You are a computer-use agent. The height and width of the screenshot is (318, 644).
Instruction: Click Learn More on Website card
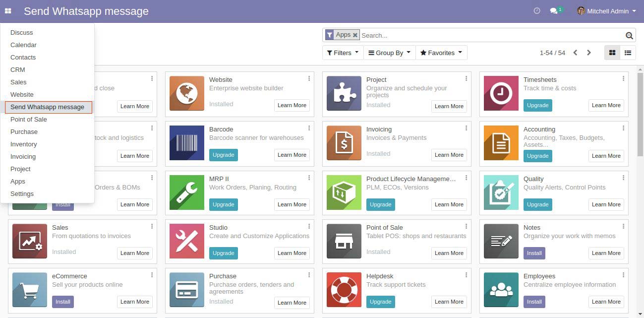[x=292, y=105]
